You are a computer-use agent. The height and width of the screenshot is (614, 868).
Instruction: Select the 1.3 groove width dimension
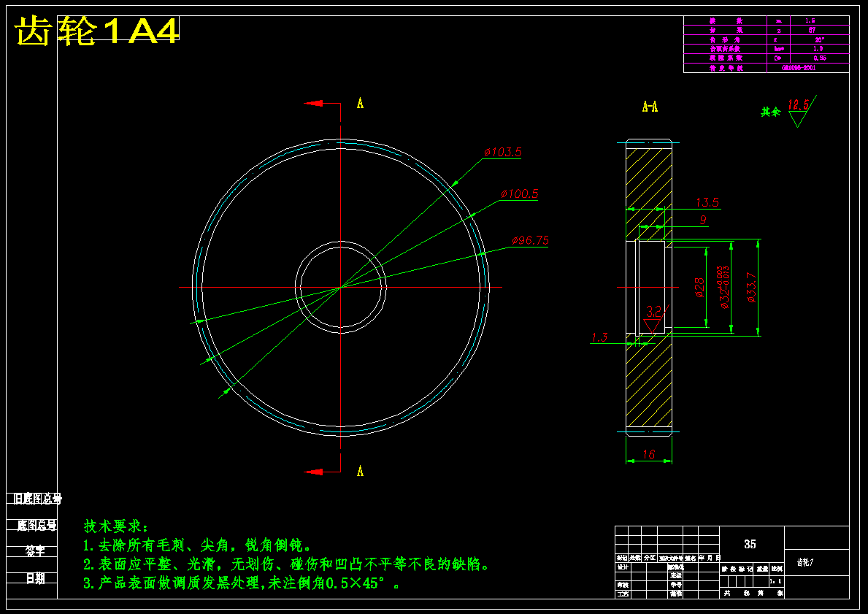(x=599, y=337)
